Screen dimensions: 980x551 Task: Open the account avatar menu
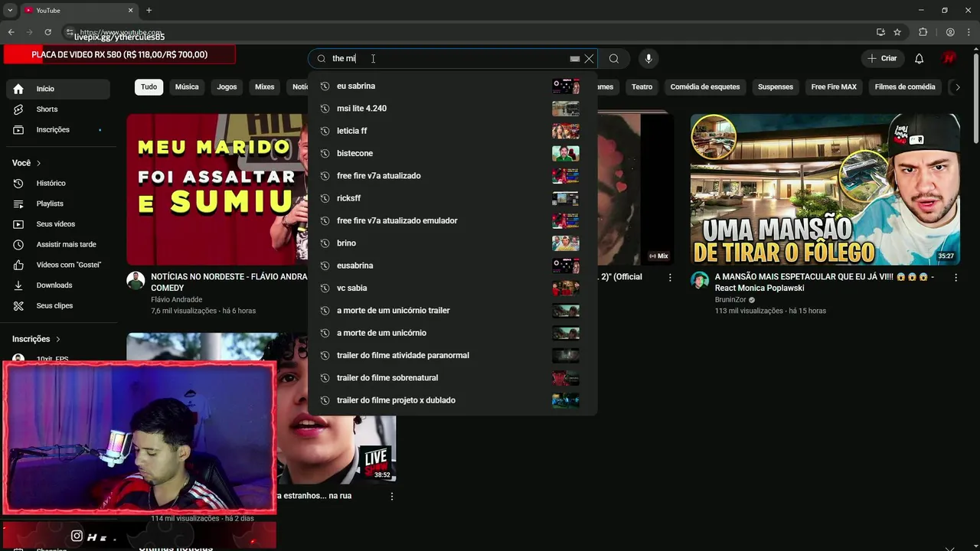949,58
